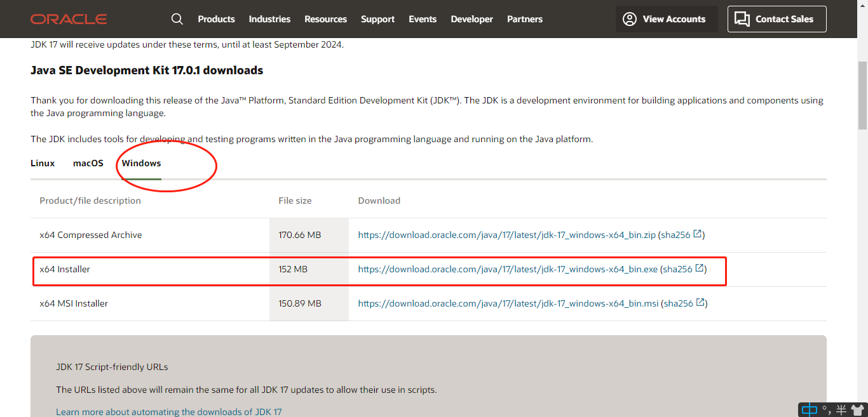This screenshot has height=417, width=868.
Task: Select the Windows tab
Action: point(142,163)
